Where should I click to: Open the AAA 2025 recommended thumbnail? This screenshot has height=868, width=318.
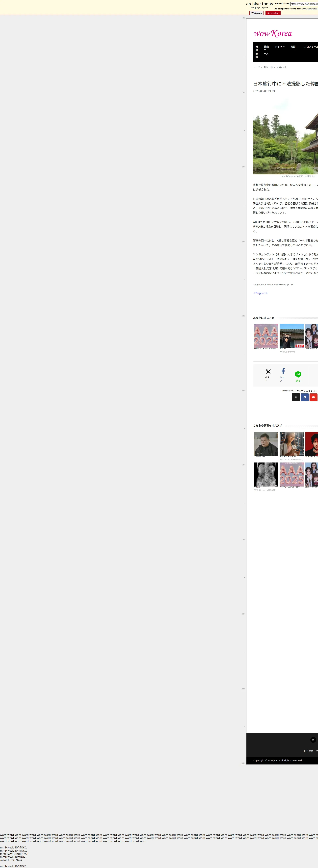point(266,336)
